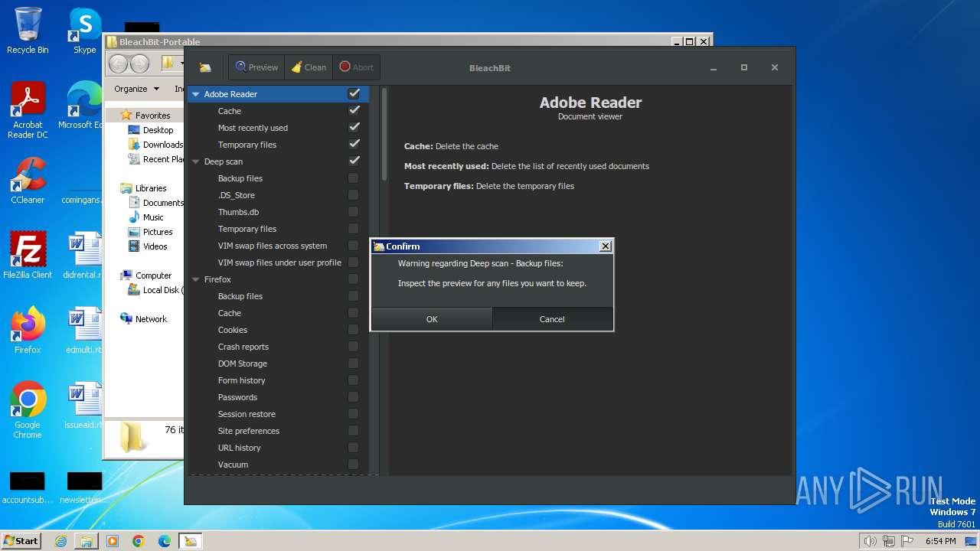Click the Windows Start button
Screen dimensions: 980x551
pyautogui.click(x=21, y=540)
